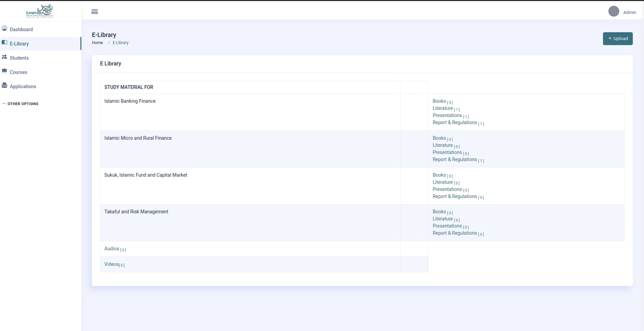Click the Tawhid logo in the sidebar
The height and width of the screenshot is (331, 644).
(39, 11)
